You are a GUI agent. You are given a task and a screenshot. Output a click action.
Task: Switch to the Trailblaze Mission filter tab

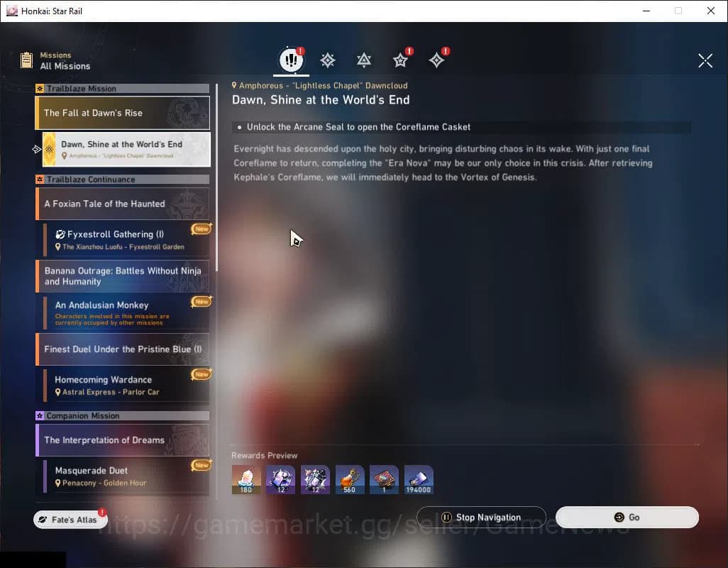[x=328, y=60]
